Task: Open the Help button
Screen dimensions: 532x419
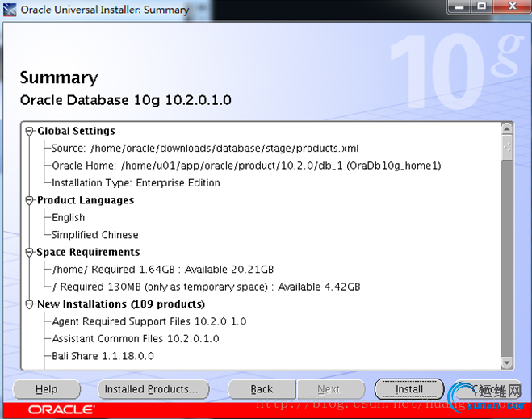Action: click(47, 389)
